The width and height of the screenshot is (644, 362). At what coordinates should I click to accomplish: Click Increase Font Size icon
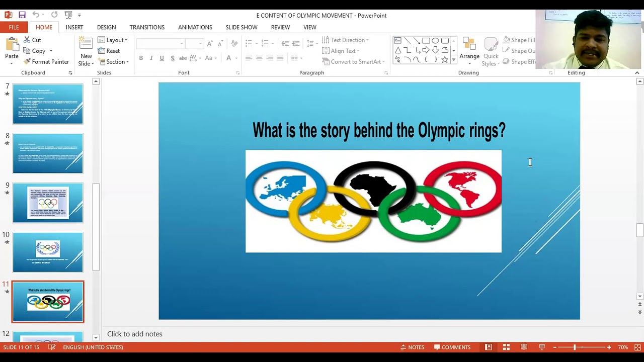[210, 44]
